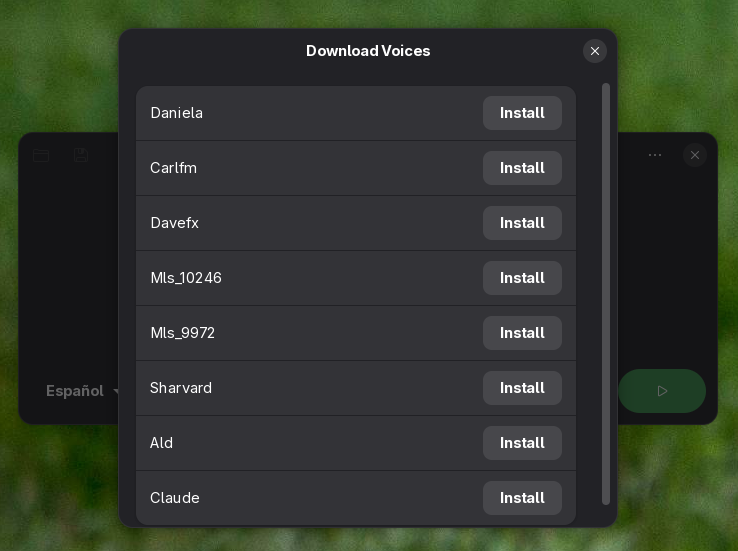This screenshot has width=738, height=551.
Task: Open the three-dot main menu
Action: (655, 155)
